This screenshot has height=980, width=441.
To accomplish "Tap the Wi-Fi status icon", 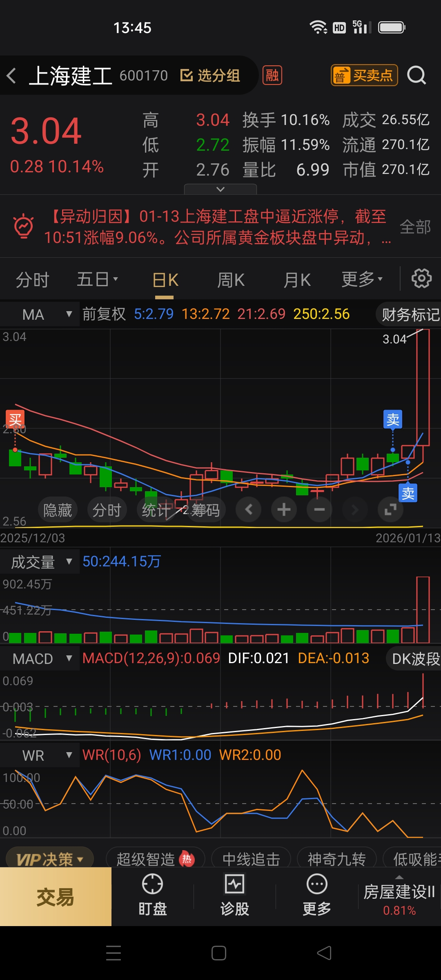I will coord(318,27).
